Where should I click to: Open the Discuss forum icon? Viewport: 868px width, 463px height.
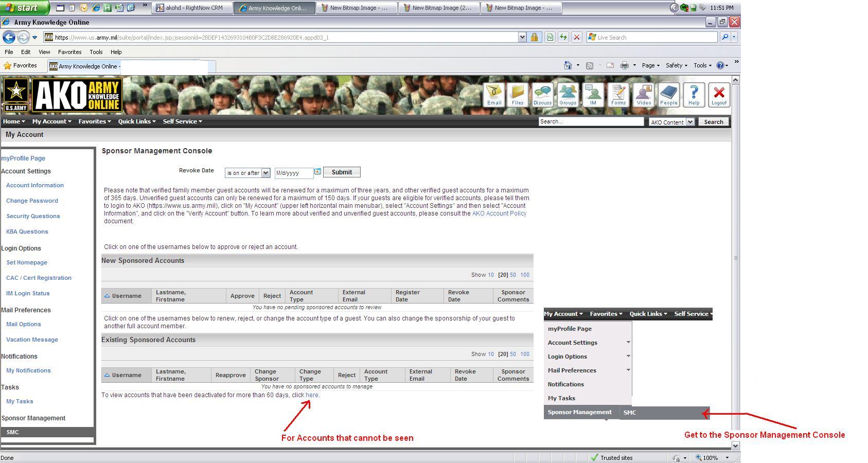pos(542,95)
